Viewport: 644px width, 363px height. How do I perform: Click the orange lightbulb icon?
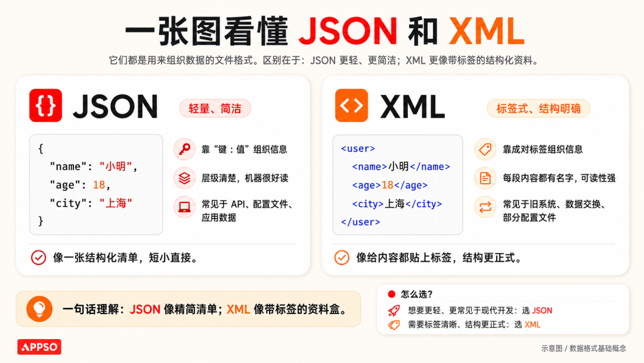39,309
